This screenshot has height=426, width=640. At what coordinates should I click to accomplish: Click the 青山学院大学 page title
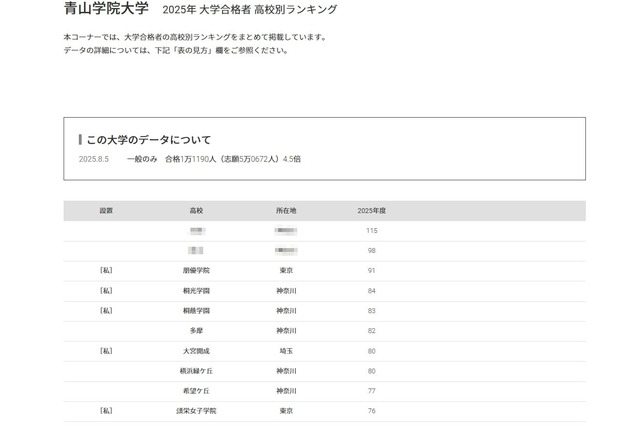pos(106,9)
